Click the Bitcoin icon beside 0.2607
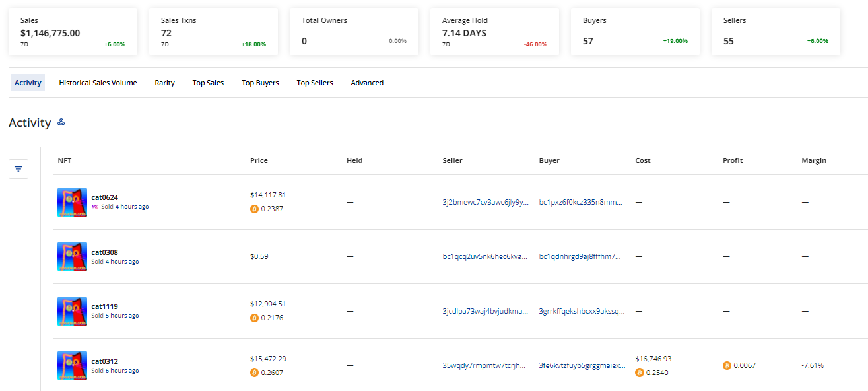This screenshot has width=868, height=391. [254, 373]
